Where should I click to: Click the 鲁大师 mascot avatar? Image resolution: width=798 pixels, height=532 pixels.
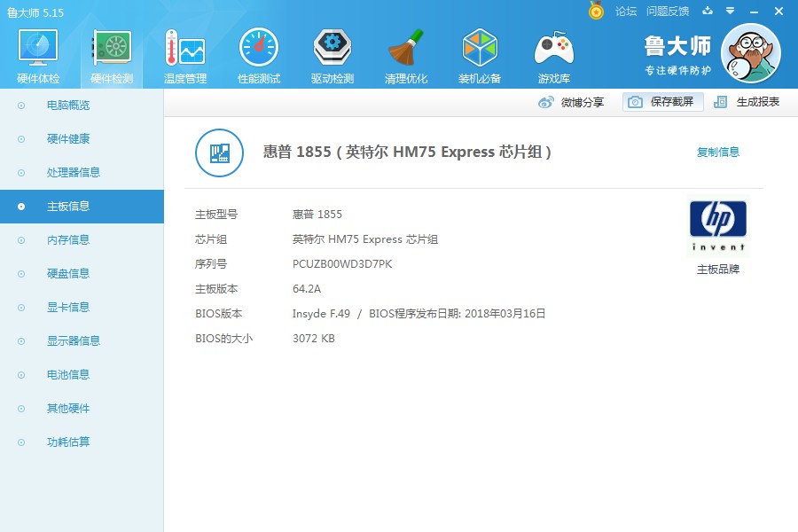[x=751, y=53]
